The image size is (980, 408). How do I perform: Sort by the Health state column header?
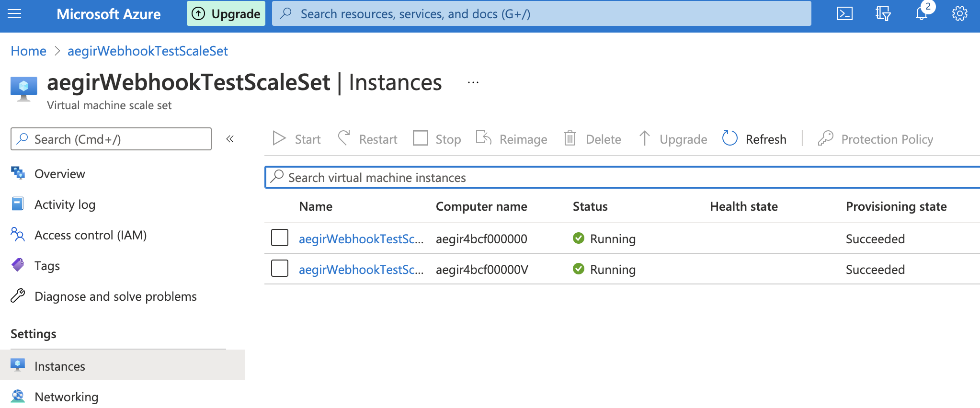click(744, 206)
